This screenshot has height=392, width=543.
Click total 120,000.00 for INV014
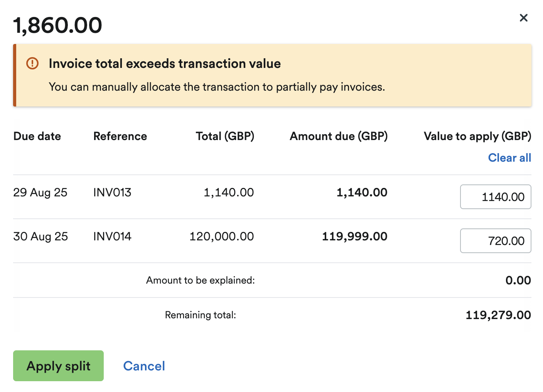[x=221, y=236]
